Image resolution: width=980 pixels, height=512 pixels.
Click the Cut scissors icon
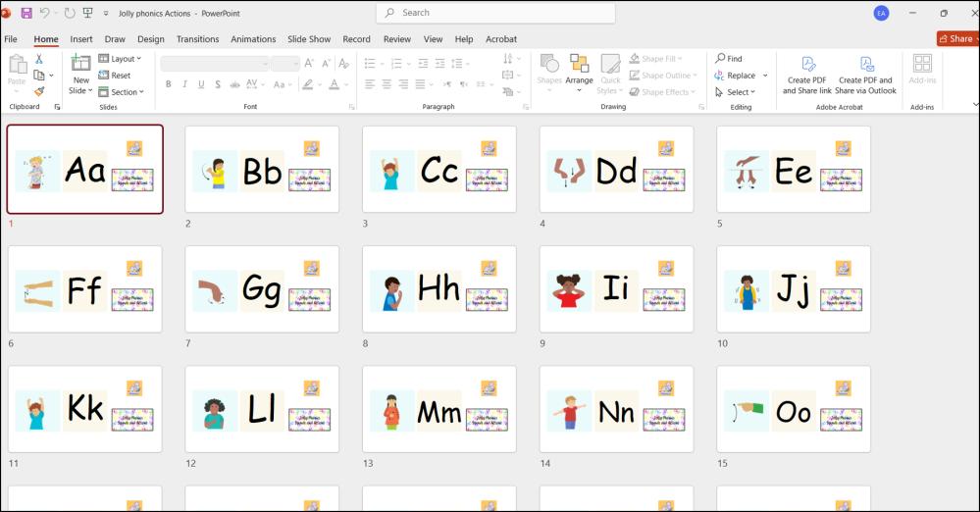point(39,59)
